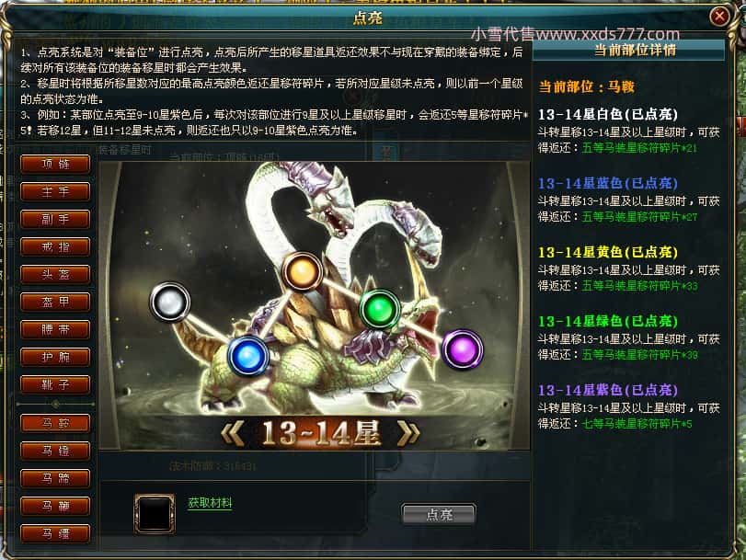Select the 项链 equipment slot
Viewport: 746px width, 560px height.
[x=55, y=165]
